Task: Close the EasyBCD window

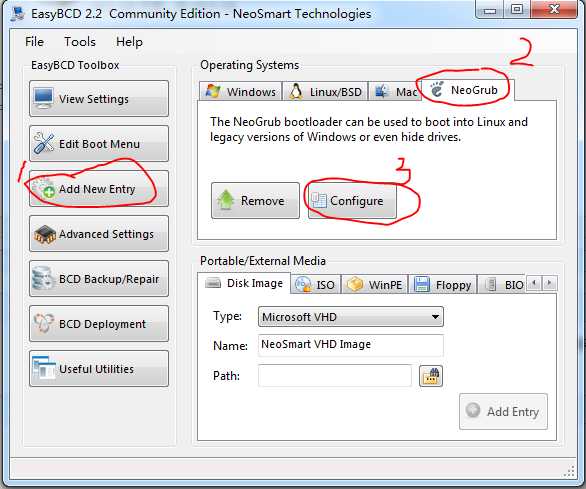Action: coord(554,9)
